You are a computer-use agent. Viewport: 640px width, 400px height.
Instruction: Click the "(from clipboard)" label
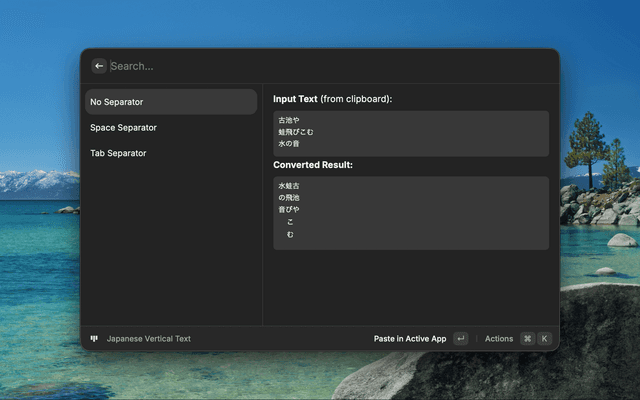pyautogui.click(x=357, y=99)
